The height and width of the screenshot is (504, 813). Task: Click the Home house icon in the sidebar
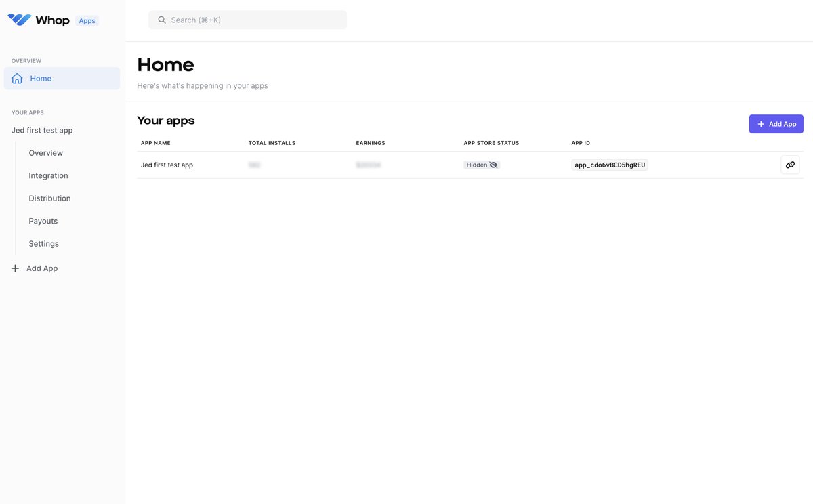tap(17, 79)
